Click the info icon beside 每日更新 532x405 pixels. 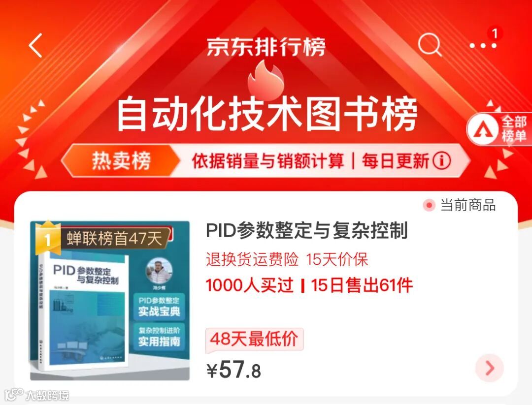tap(442, 160)
